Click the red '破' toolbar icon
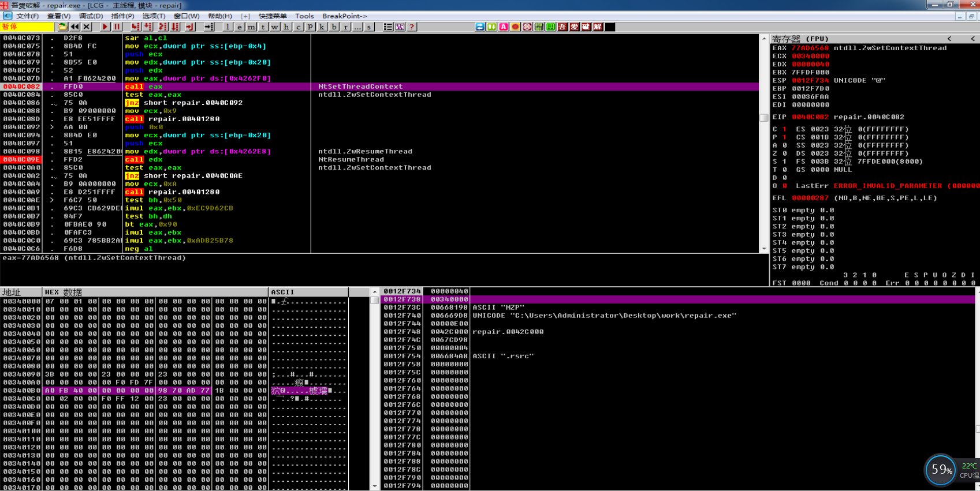980x491 pixels. [x=586, y=27]
